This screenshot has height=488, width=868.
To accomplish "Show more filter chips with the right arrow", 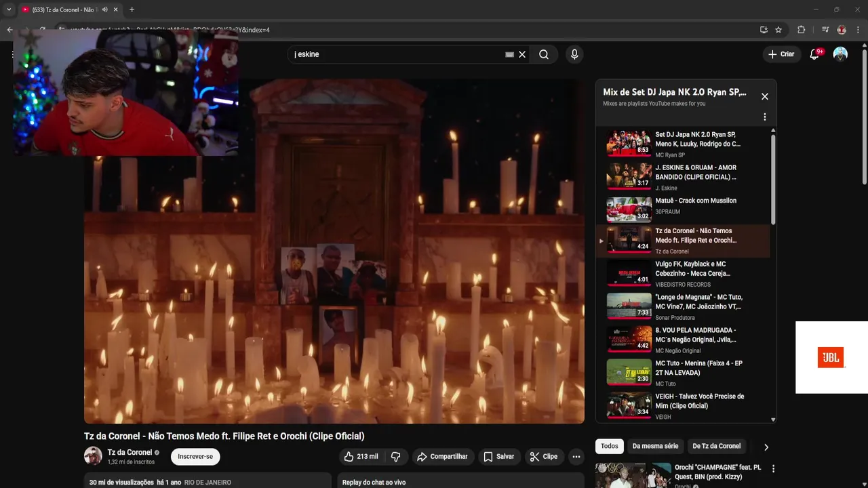I will (x=766, y=447).
